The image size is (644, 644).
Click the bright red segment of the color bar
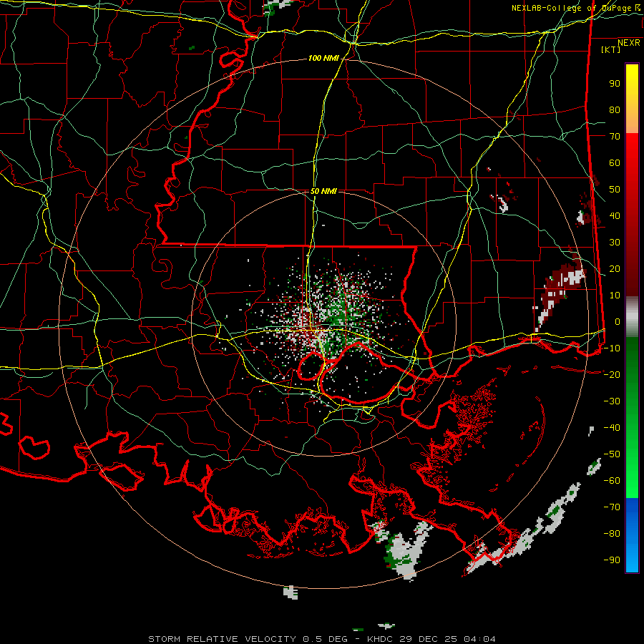point(632,165)
